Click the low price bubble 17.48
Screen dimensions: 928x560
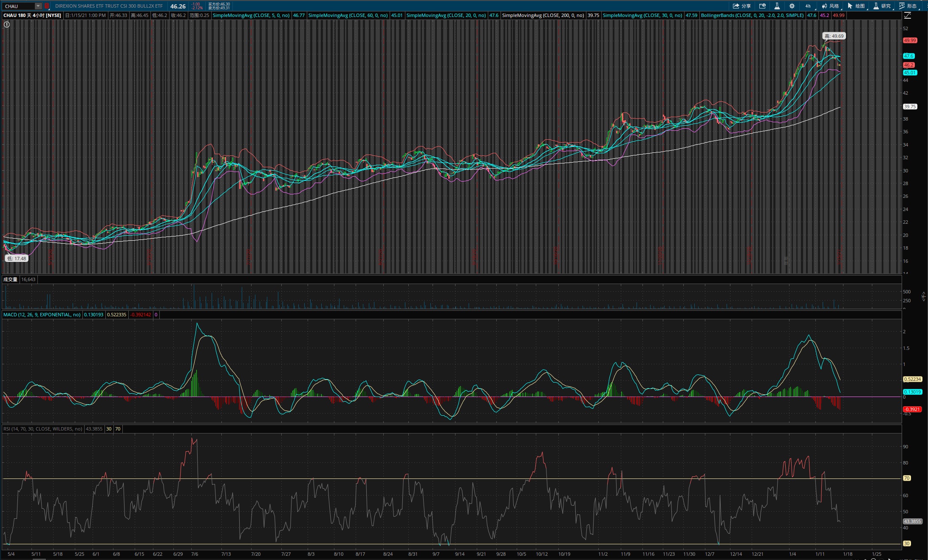[17, 258]
